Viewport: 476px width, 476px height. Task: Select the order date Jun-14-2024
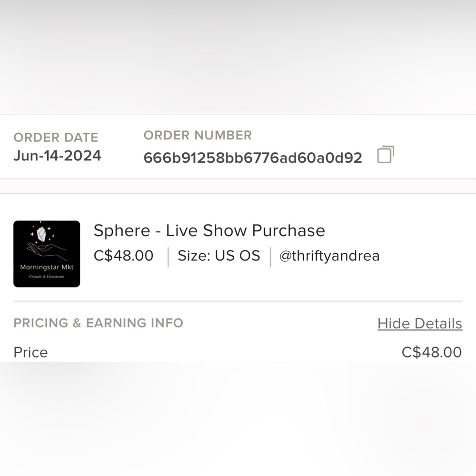57,156
